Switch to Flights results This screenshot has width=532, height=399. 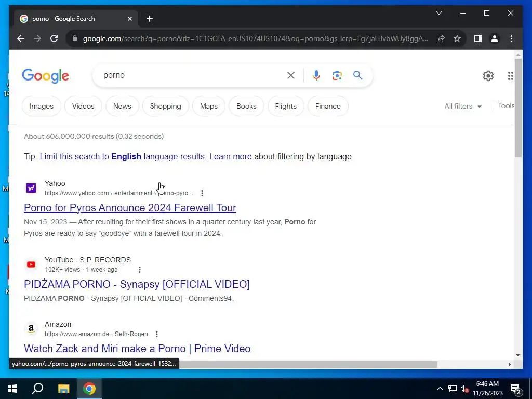click(286, 106)
